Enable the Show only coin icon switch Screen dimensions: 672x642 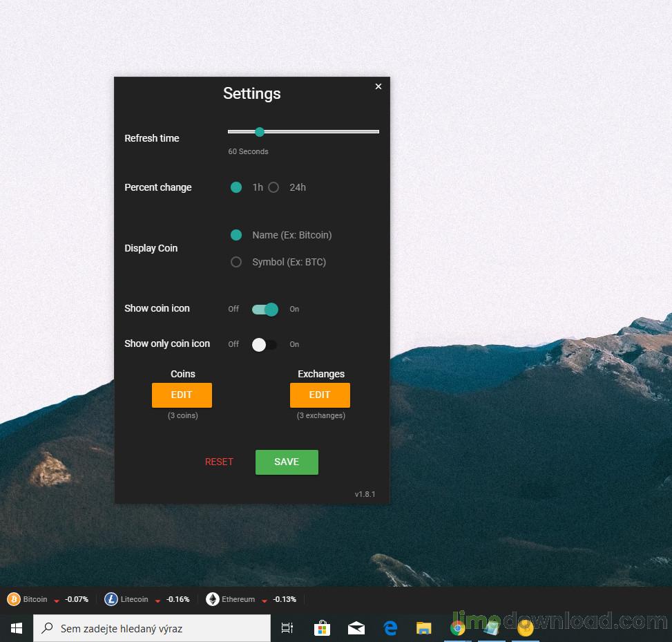[265, 344]
